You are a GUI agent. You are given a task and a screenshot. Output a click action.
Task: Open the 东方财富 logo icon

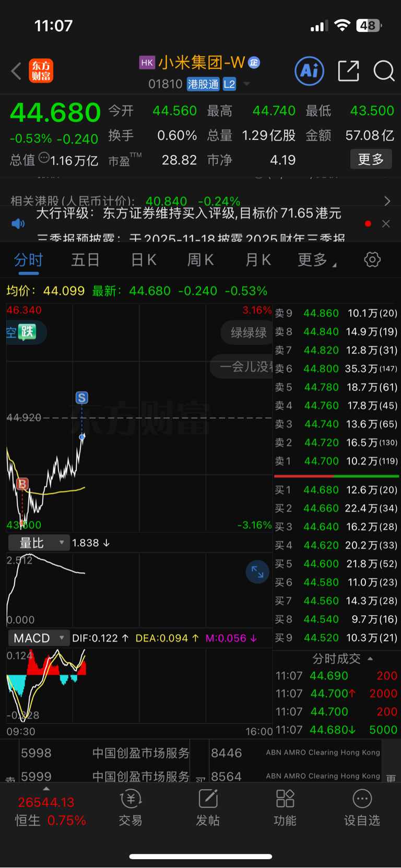click(41, 71)
